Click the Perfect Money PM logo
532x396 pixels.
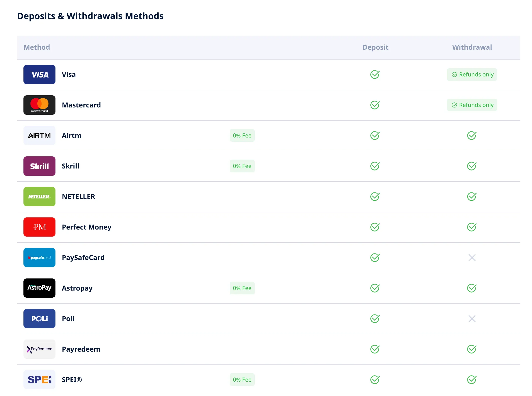coord(39,227)
